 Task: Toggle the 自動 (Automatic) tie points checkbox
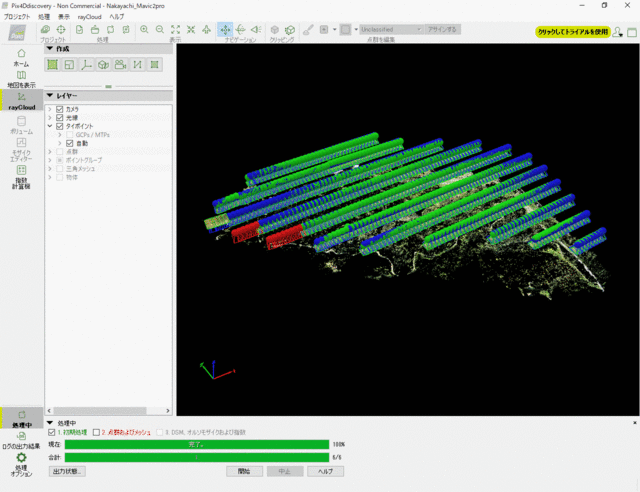[x=69, y=143]
